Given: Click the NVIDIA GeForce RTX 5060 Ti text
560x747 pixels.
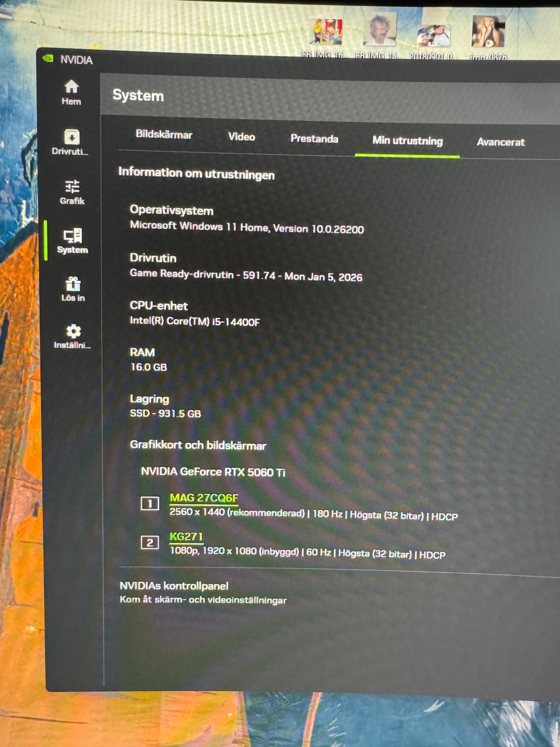Looking at the screenshot, I should tap(213, 472).
